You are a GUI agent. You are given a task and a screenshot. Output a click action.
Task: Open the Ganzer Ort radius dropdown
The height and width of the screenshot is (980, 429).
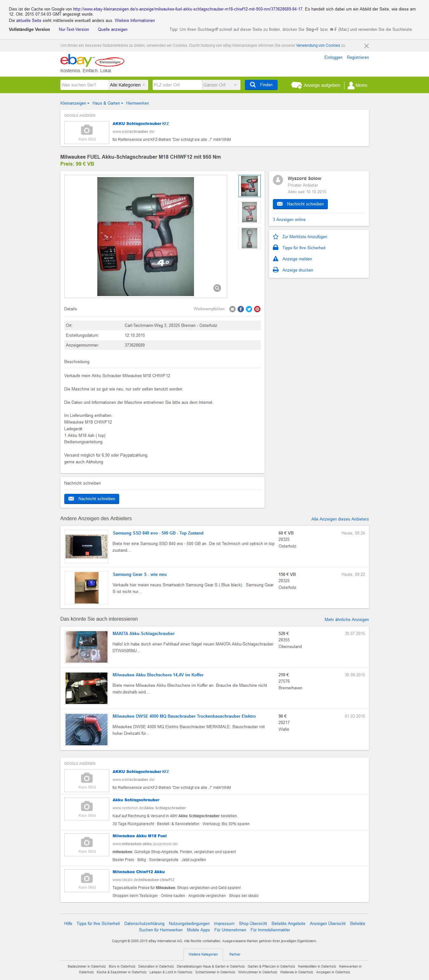pyautogui.click(x=221, y=85)
